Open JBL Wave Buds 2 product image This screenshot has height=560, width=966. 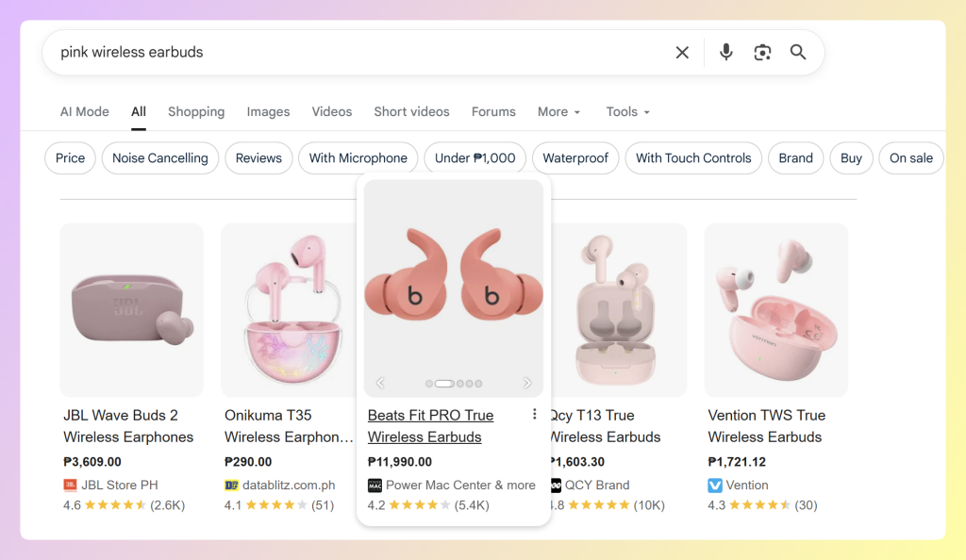point(132,310)
